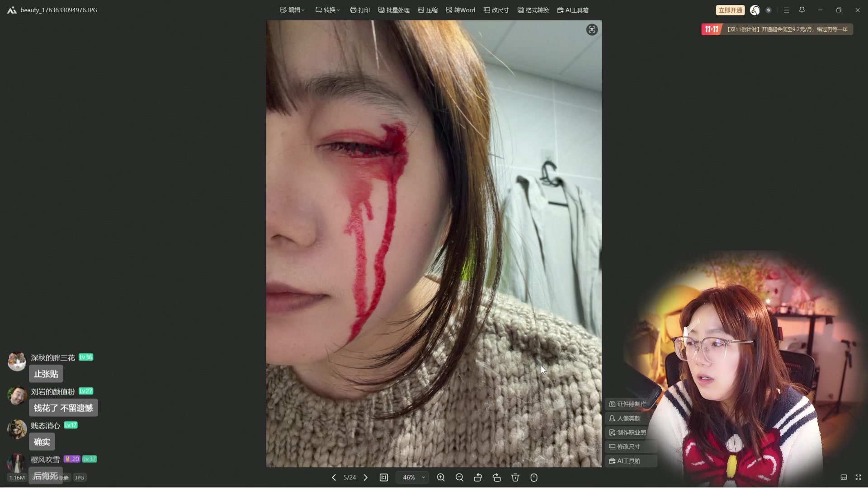Image resolution: width=868 pixels, height=488 pixels.
Task: Open the 转Word toolbar item
Action: tap(460, 10)
